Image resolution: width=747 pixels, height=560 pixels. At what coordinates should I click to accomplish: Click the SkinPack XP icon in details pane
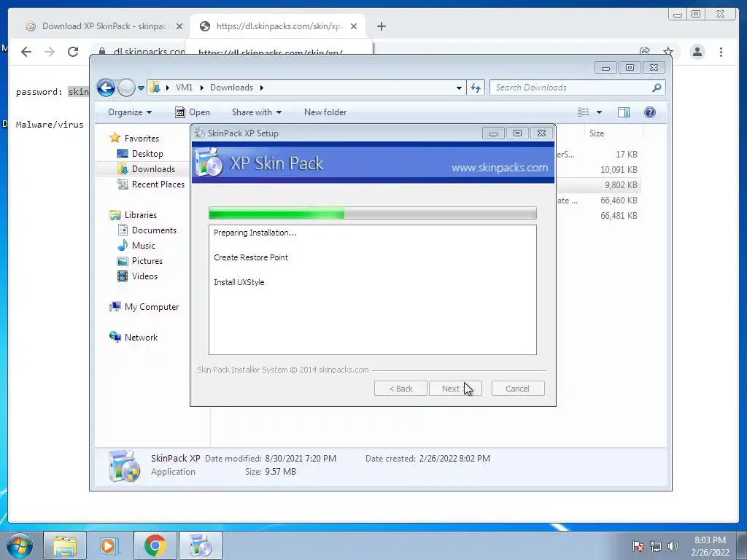point(124,466)
